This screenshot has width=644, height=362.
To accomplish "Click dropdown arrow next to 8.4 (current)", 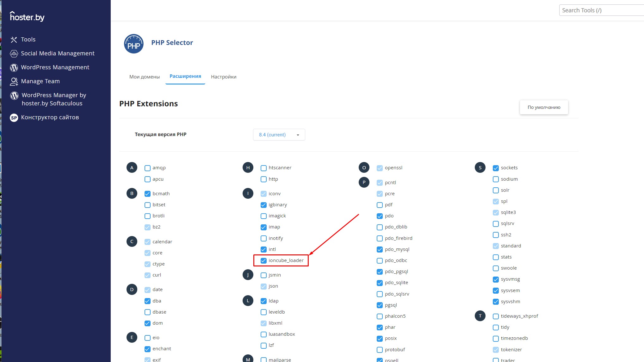I will (x=298, y=135).
